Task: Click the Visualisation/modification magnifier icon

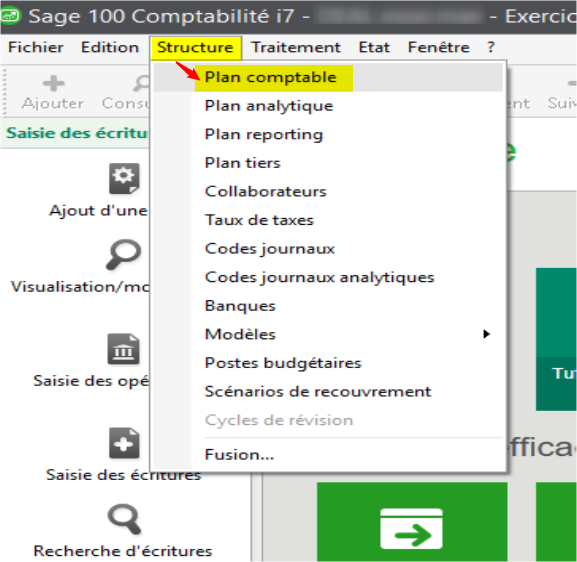Action: point(123,254)
